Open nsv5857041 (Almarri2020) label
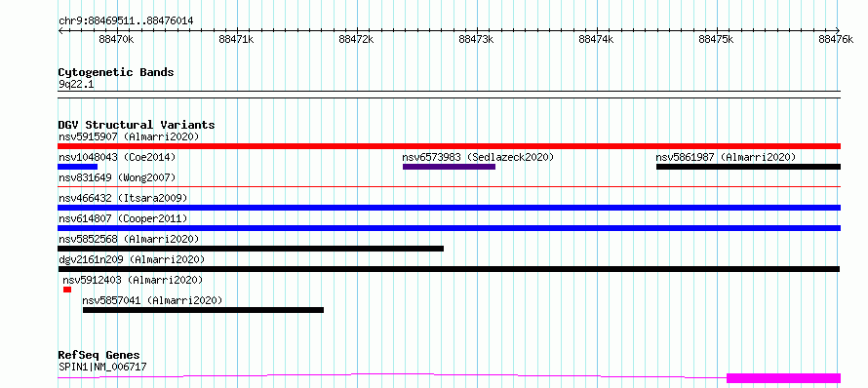The height and width of the screenshot is (388, 868). click(152, 300)
